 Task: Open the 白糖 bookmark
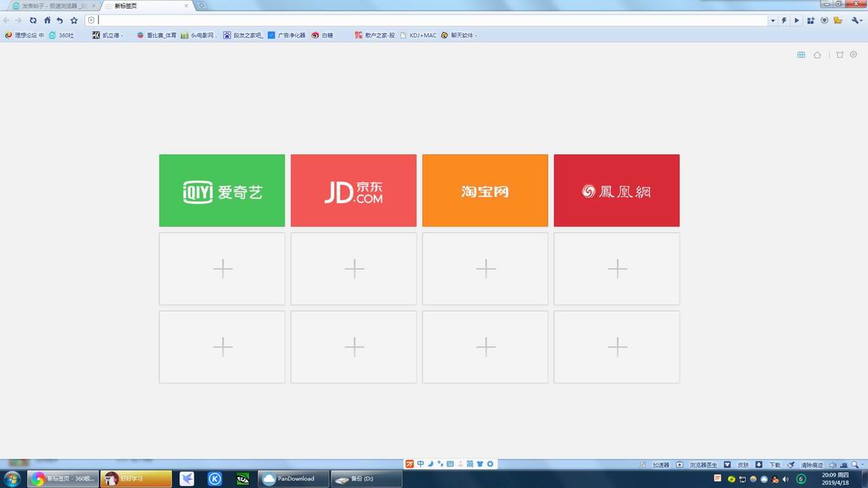click(x=322, y=35)
